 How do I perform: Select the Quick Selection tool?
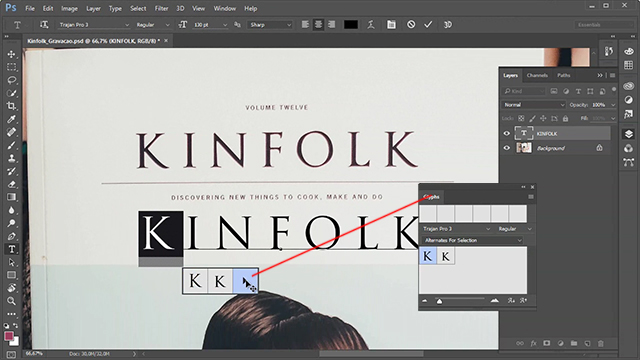coord(11,93)
